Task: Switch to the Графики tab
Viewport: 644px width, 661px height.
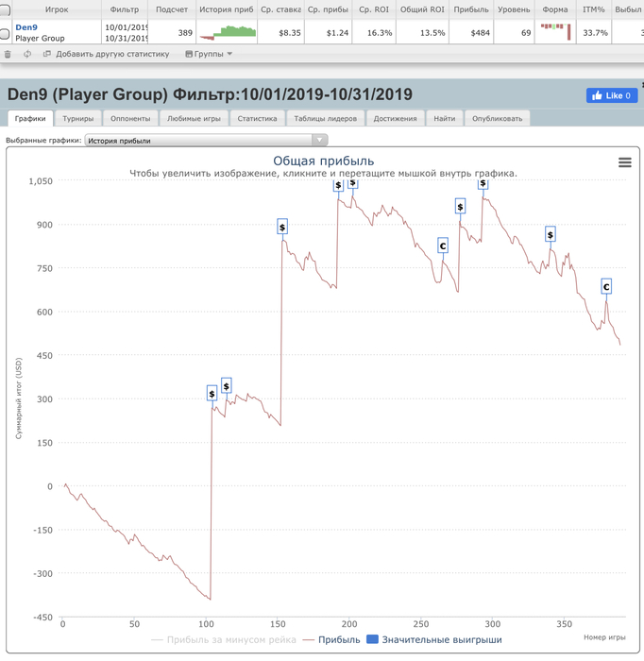Action: click(30, 118)
